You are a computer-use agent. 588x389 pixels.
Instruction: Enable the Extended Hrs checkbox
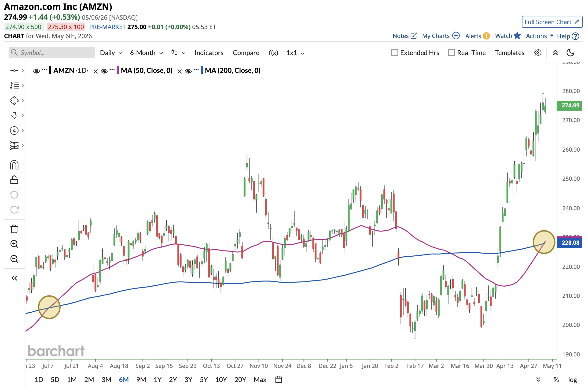tap(394, 52)
